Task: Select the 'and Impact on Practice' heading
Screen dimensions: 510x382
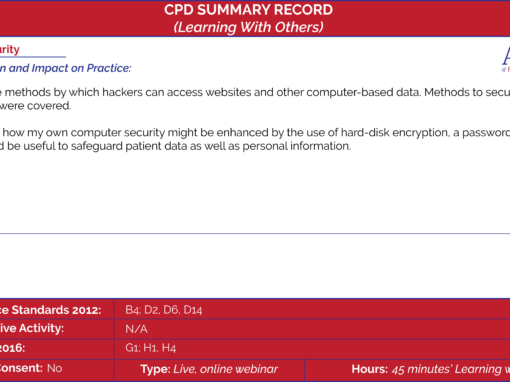Action: [x=65, y=68]
